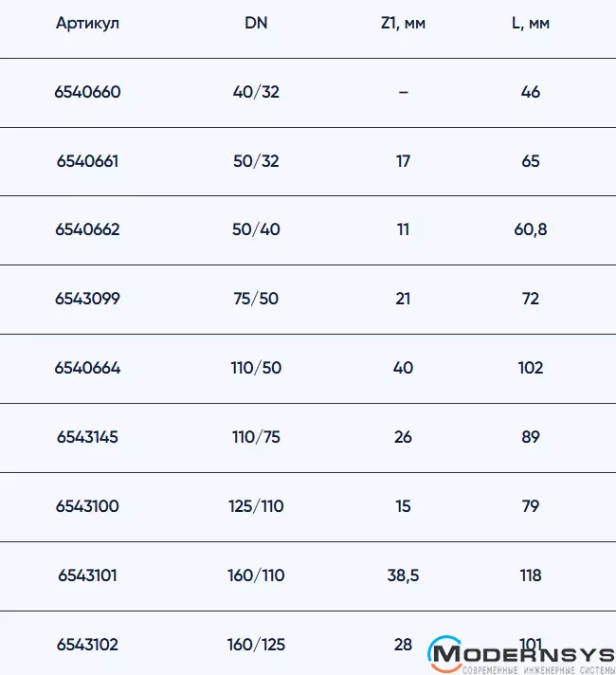Click the L value 60,8
The height and width of the screenshot is (675, 616).
pos(531,229)
